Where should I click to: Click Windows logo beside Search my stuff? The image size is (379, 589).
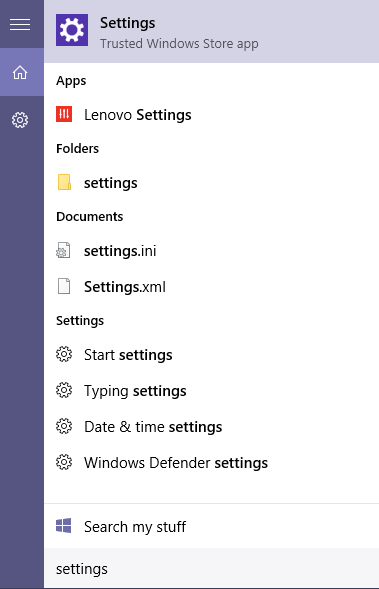pyautogui.click(x=63, y=526)
